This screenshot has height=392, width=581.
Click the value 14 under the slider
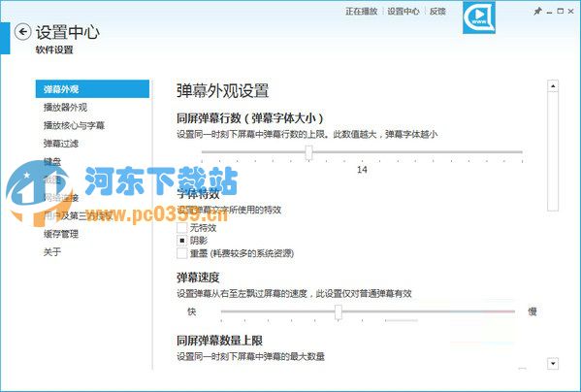[362, 170]
